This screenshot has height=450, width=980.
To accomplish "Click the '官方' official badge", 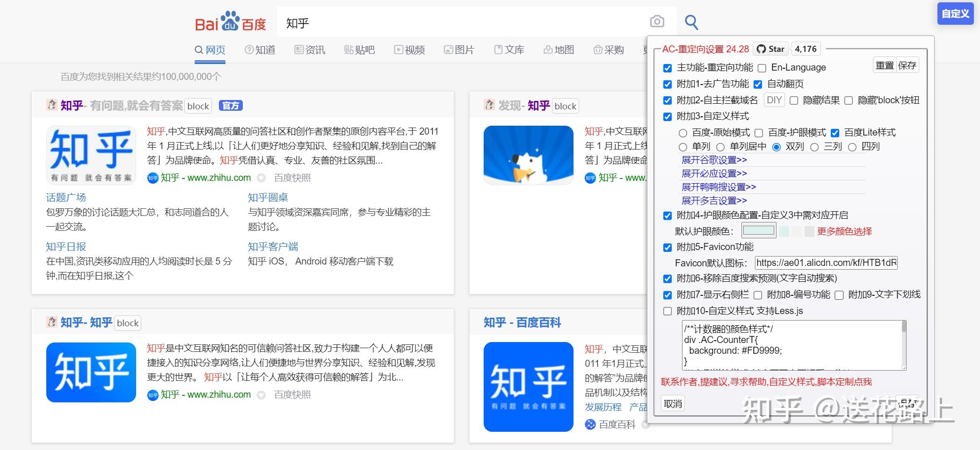I will click(x=231, y=106).
